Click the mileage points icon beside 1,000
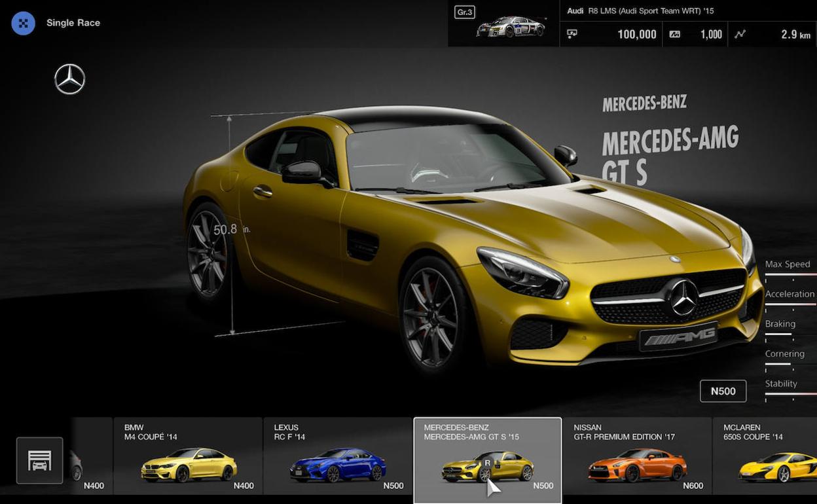Screen dimensions: 817x504 [674, 34]
